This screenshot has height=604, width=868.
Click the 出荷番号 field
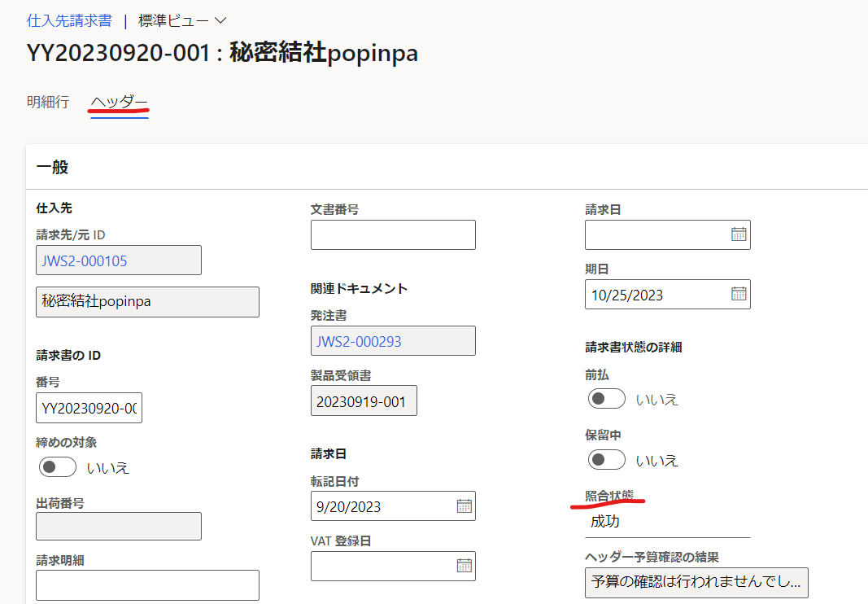coord(119,527)
